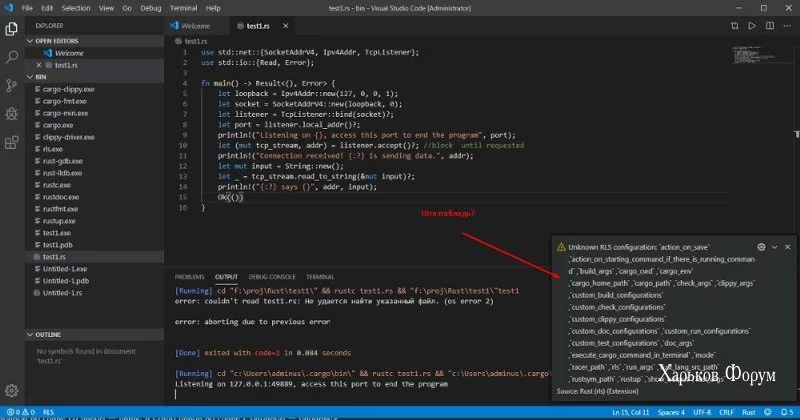
Task: Open the editor More Actions ellipsis
Action: click(787, 26)
